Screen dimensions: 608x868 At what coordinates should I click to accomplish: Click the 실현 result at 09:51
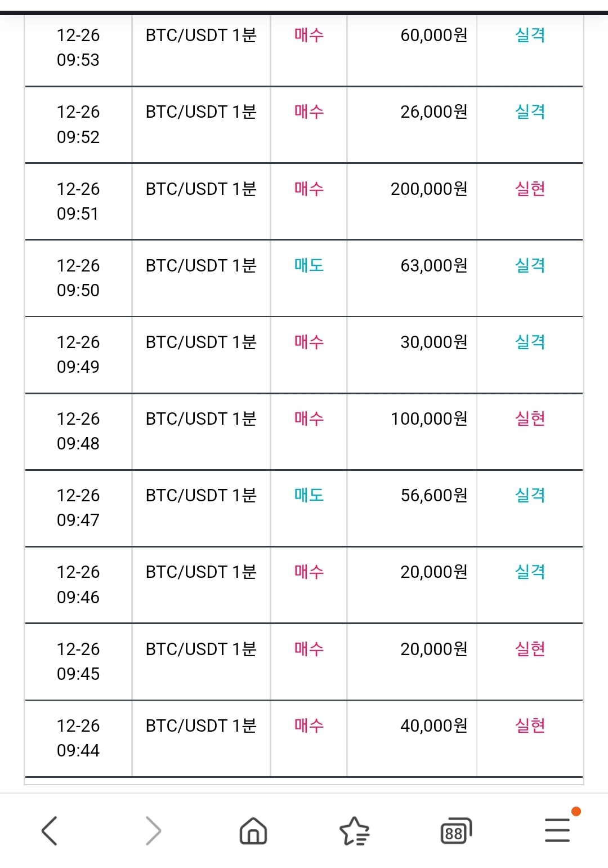pos(530,189)
